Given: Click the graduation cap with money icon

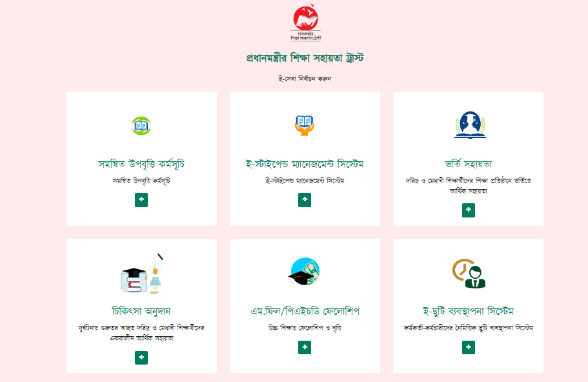Looking at the screenshot, I should point(305,272).
